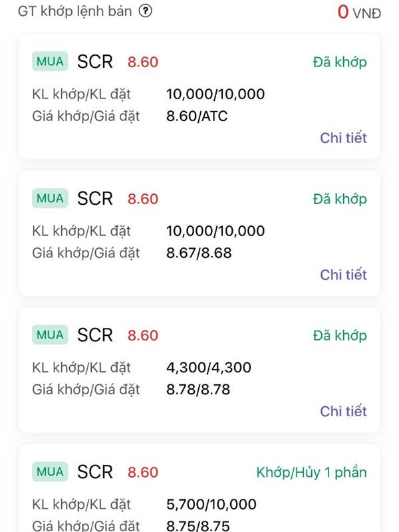Select SCR ticker in the second order card
The height and width of the screenshot is (532, 399).
click(95, 198)
